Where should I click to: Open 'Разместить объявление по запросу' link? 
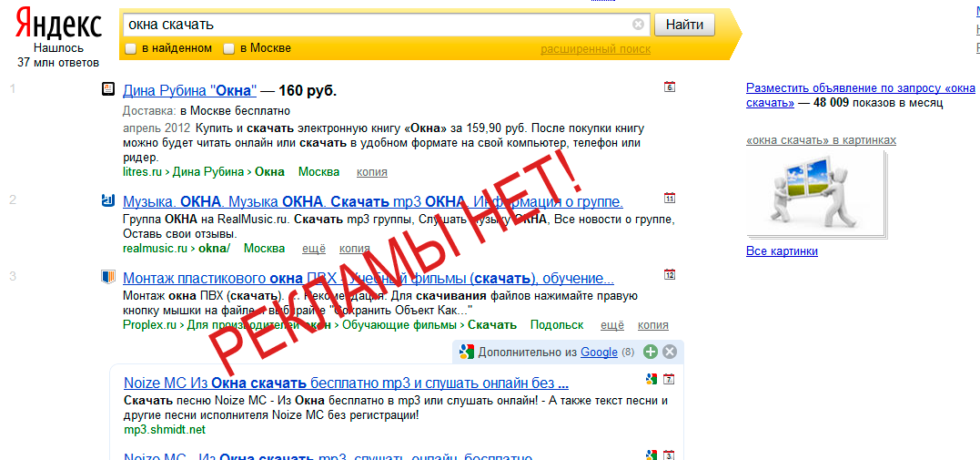(x=861, y=95)
